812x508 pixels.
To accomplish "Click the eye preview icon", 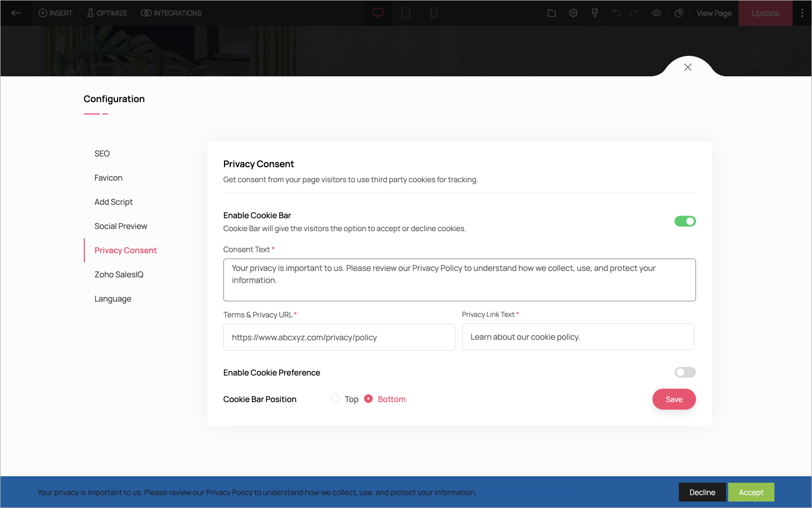I will pos(656,13).
